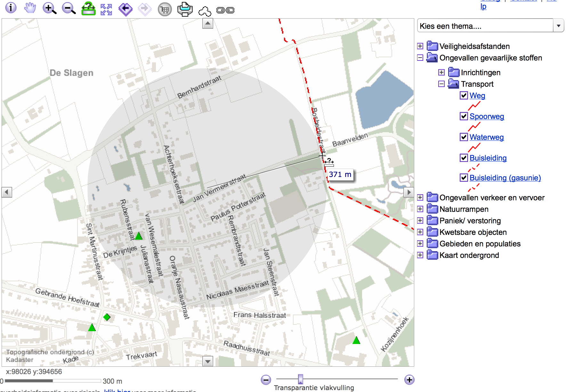566x392 pixels.
Task: Open the Waterweg layer link
Action: (487, 137)
